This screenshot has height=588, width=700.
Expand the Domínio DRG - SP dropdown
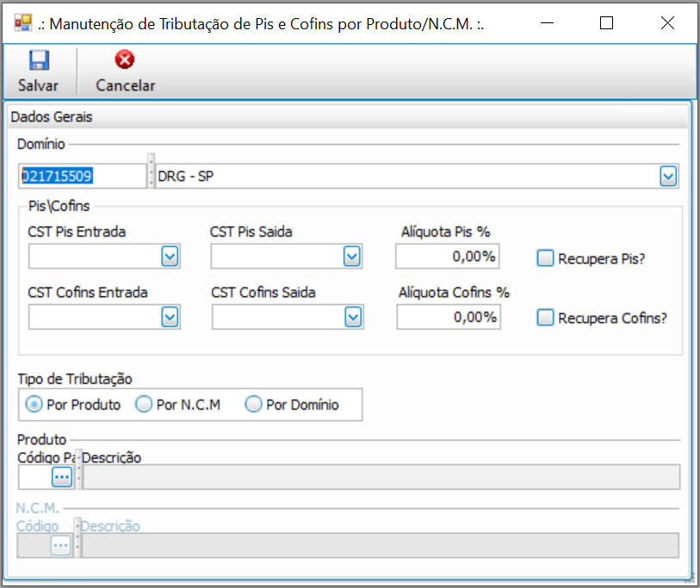tap(668, 176)
